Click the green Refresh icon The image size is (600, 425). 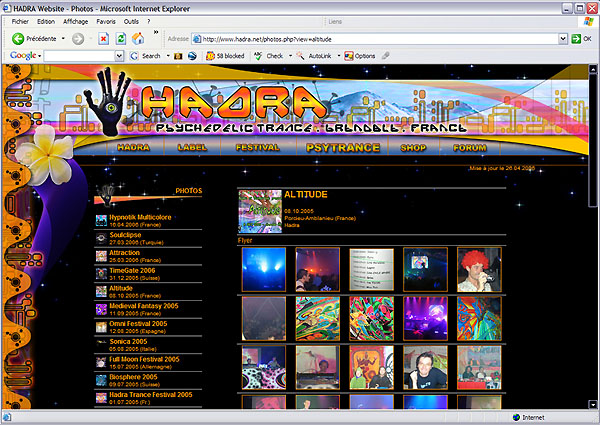(121, 39)
